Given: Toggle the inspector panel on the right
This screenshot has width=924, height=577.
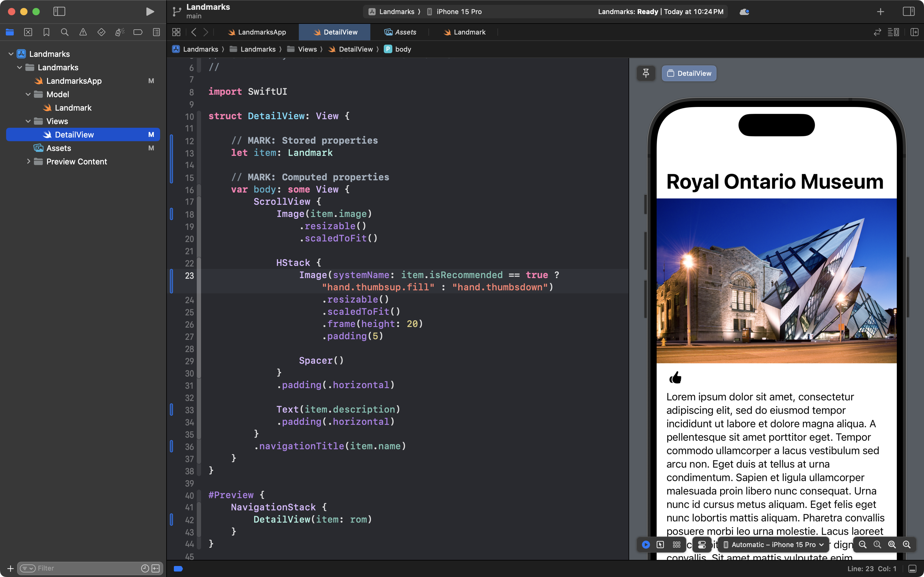Looking at the screenshot, I should (x=908, y=11).
